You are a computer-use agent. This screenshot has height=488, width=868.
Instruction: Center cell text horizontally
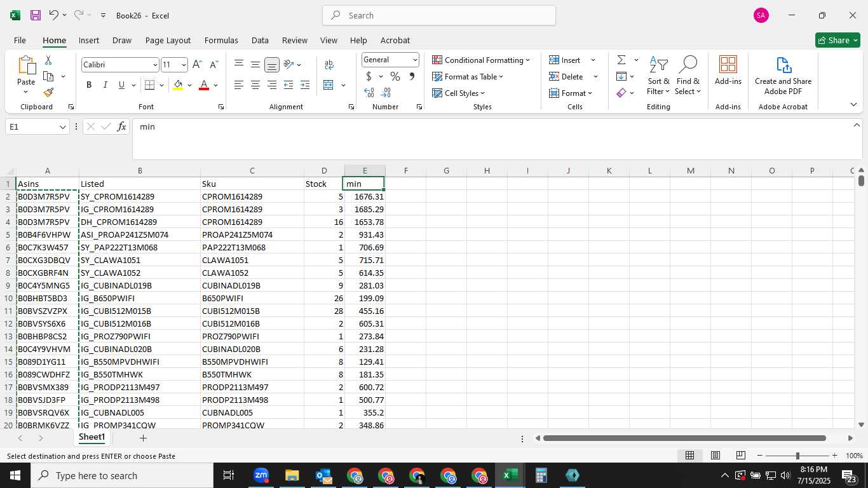click(x=255, y=85)
